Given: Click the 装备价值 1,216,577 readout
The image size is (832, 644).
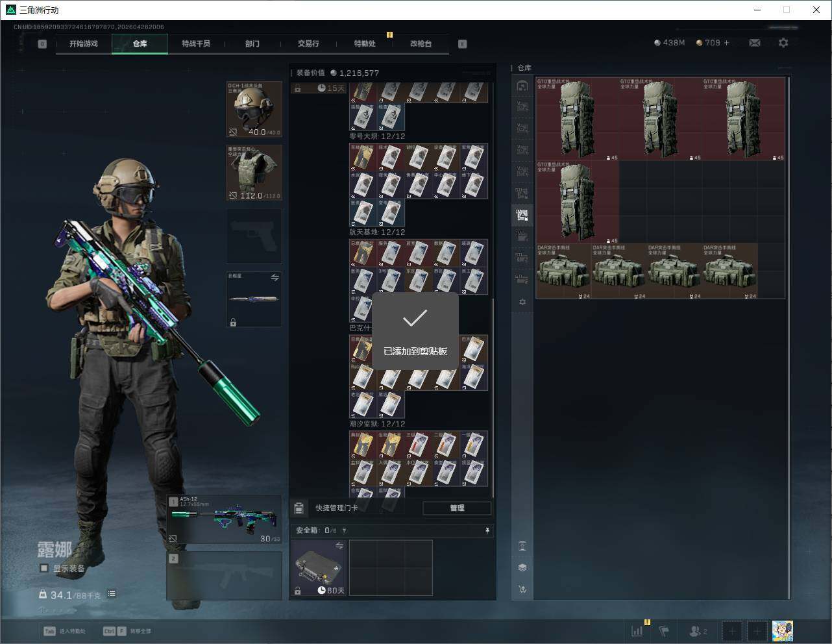Looking at the screenshot, I should pos(337,73).
